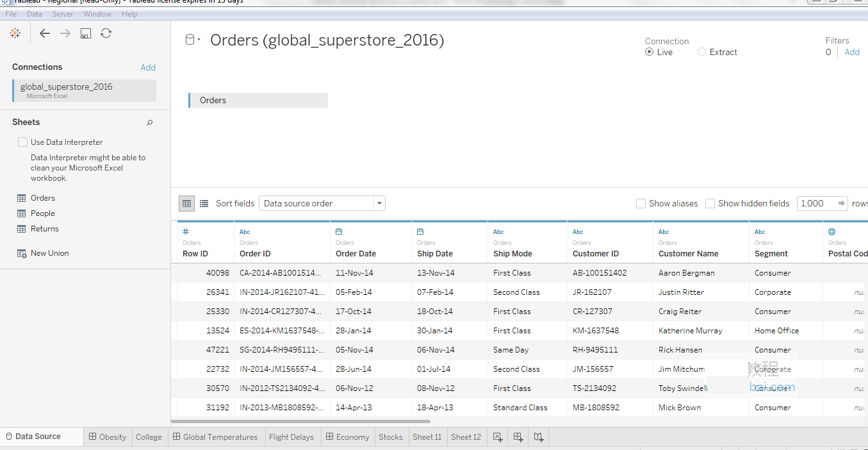The height and width of the screenshot is (450, 868).
Task: Check the Show aliases box
Action: (x=641, y=203)
